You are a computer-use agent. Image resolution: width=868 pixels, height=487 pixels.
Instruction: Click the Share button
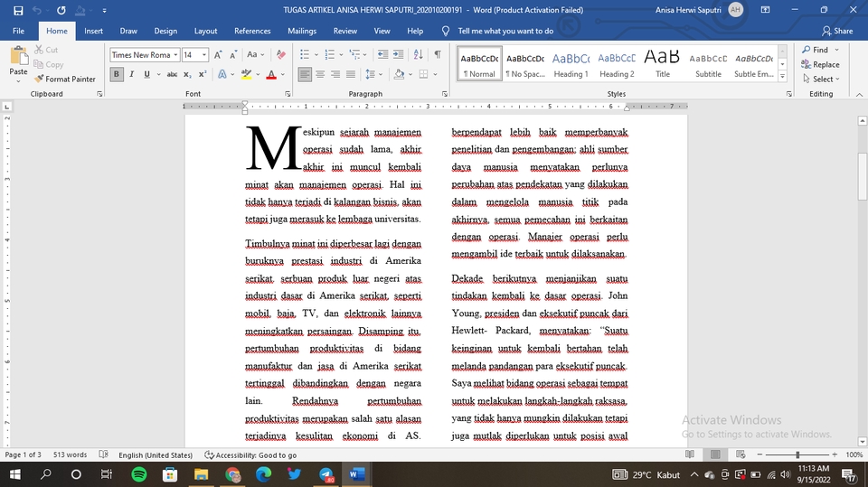[x=836, y=31]
